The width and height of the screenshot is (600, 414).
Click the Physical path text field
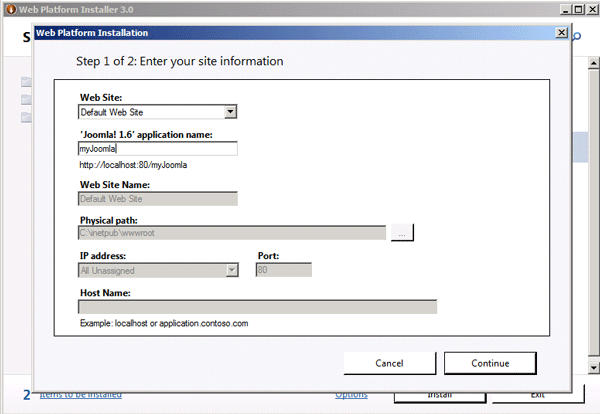[x=232, y=233]
